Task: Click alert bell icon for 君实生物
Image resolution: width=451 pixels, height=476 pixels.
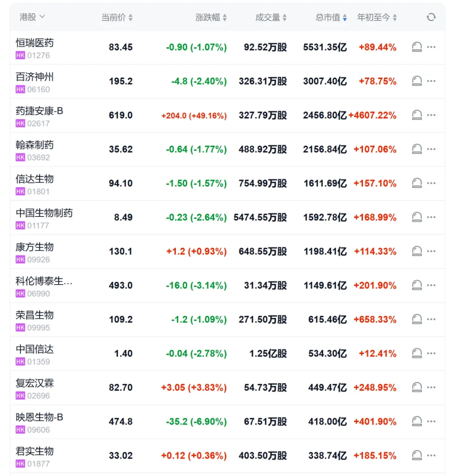Action: point(417,455)
